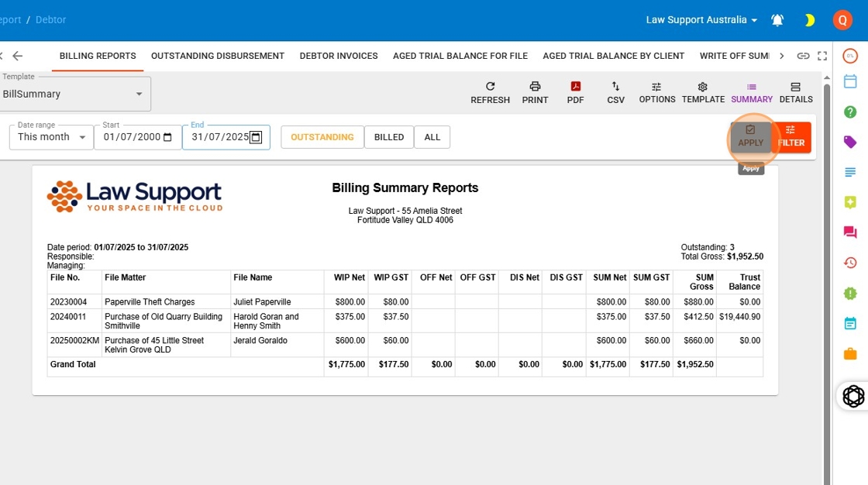The image size is (868, 485).
Task: Click the Debtor breadcrumb link
Action: 51,20
